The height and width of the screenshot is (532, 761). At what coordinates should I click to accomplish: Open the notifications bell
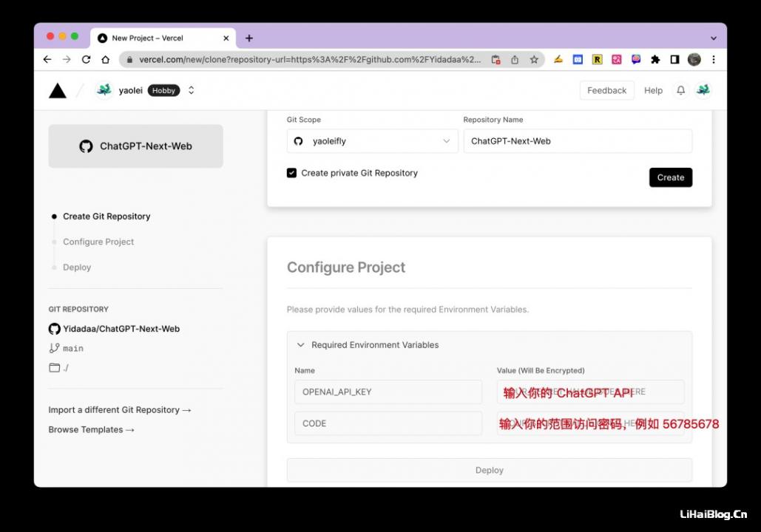[681, 90]
